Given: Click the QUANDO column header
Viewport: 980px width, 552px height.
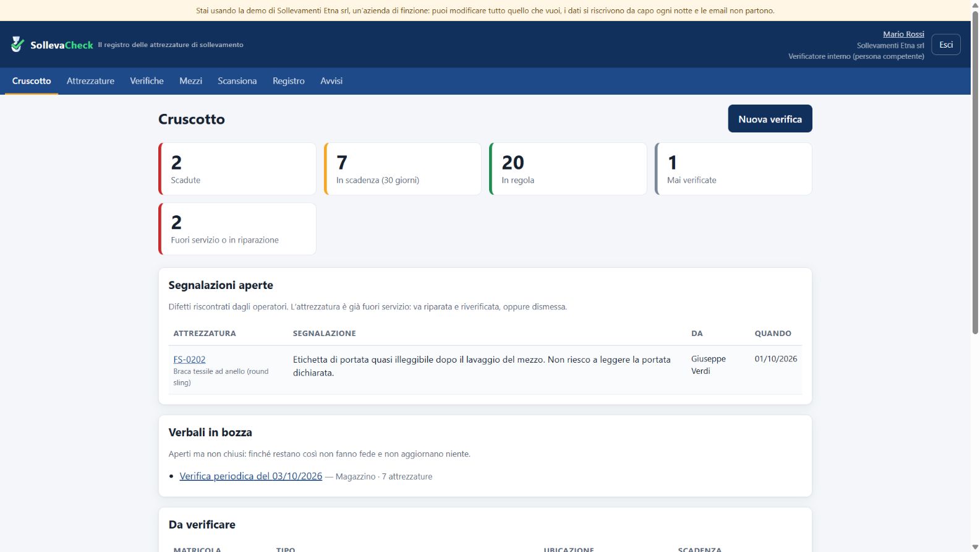Looking at the screenshot, I should pyautogui.click(x=773, y=334).
